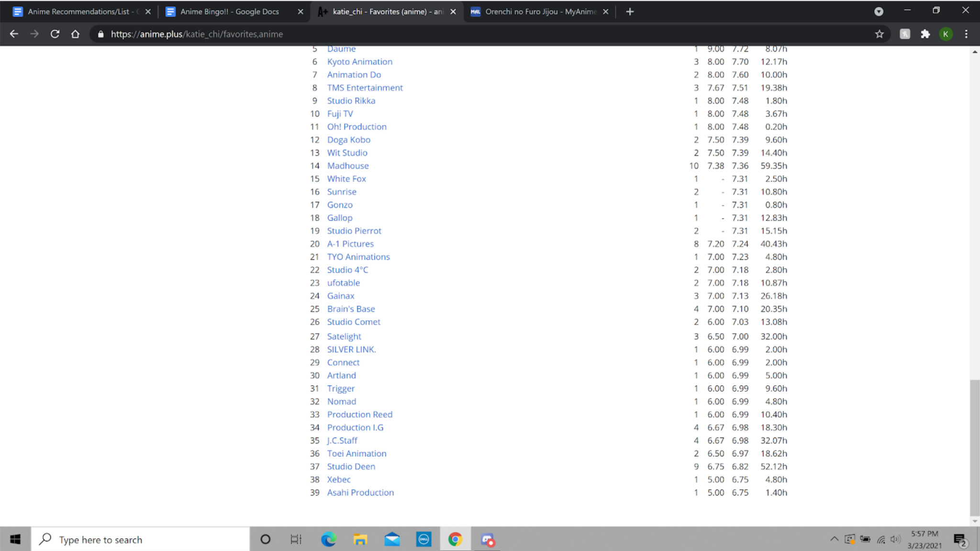Open File Explorer from taskbar

click(360, 540)
